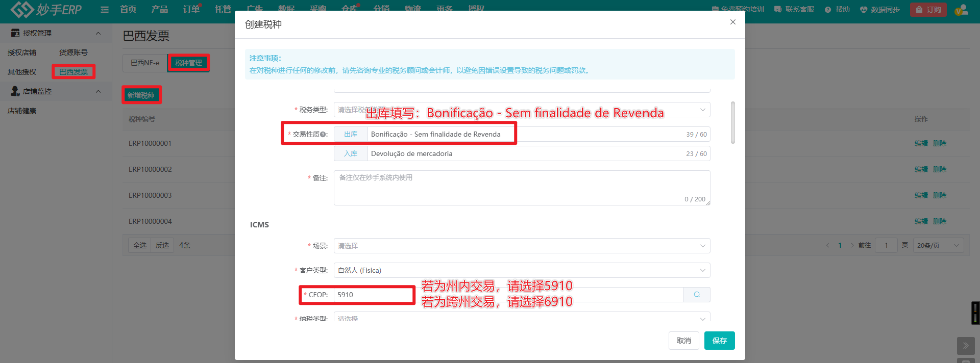Open the 产品 top menu
Screen dimensions: 980x363
pos(160,9)
